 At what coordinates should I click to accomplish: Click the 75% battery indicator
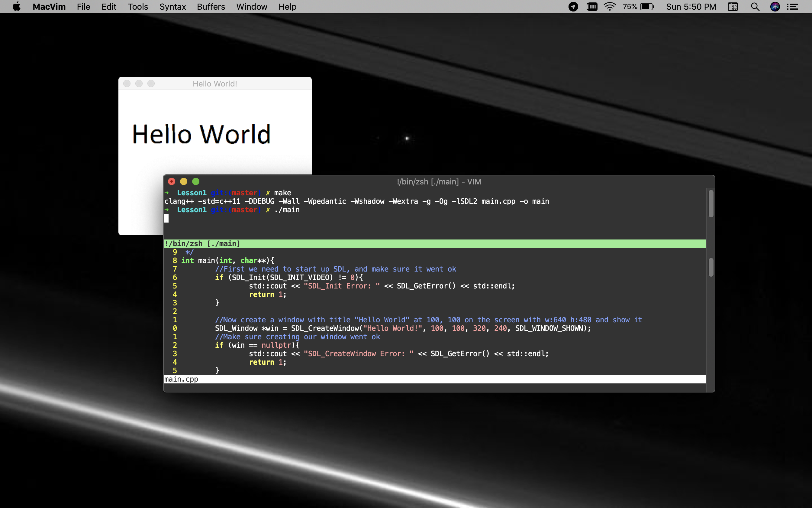coord(639,7)
